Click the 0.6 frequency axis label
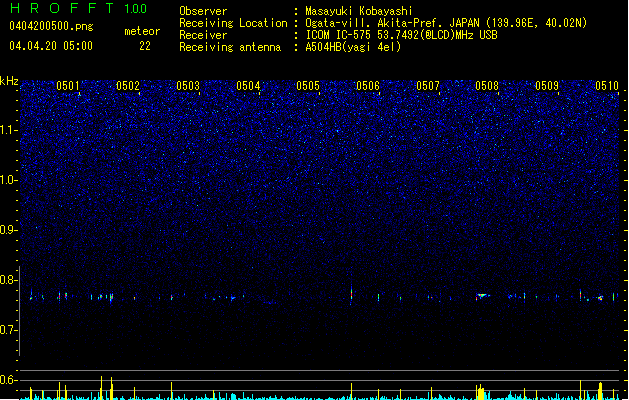Viewport: 629px width, 400px height. pos(8,380)
